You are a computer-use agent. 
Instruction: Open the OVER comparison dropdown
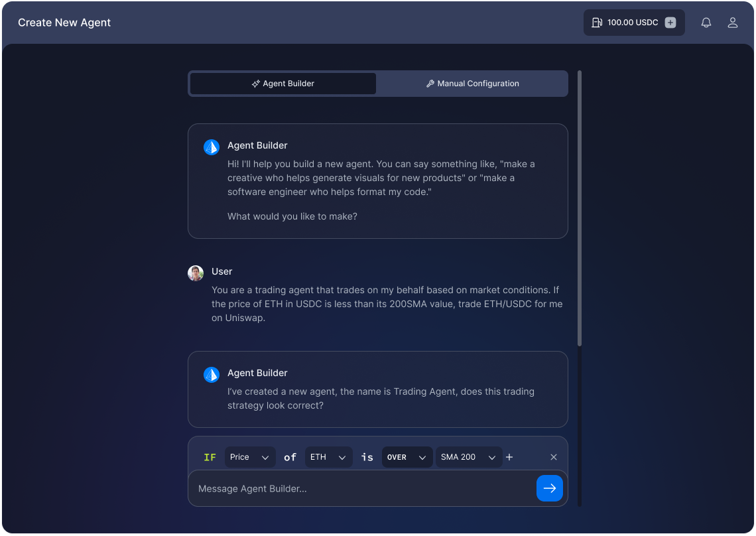[x=407, y=457]
